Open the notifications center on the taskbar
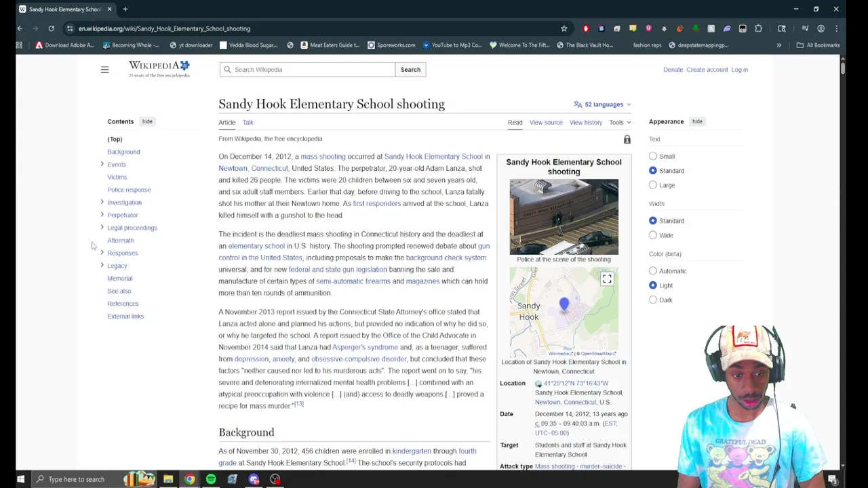Screen dimensions: 868x488 833,479
